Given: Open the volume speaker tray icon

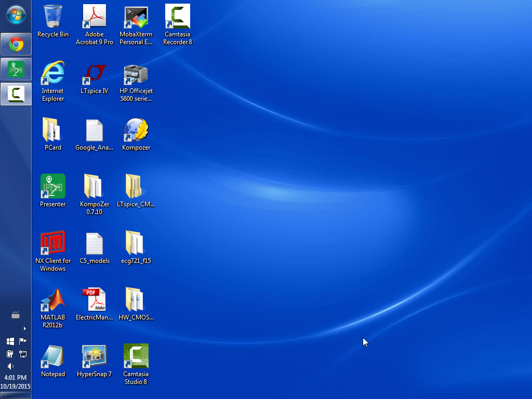Looking at the screenshot, I should 10,366.
